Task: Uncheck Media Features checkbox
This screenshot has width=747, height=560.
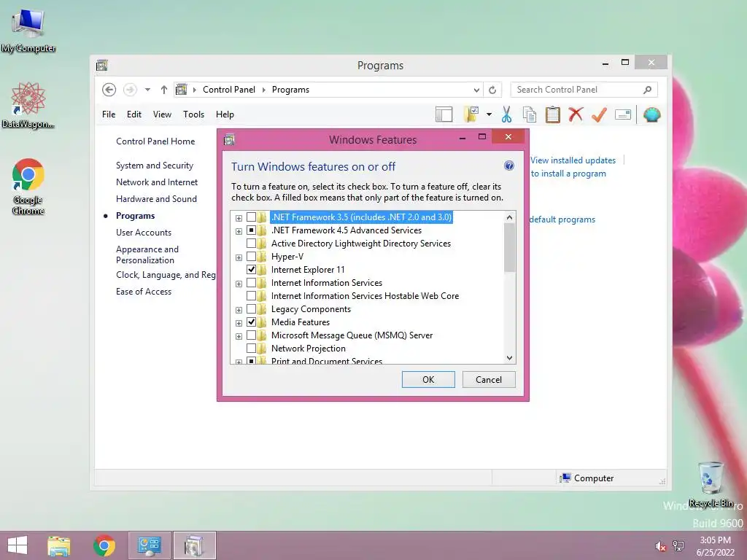Action: pos(251,322)
